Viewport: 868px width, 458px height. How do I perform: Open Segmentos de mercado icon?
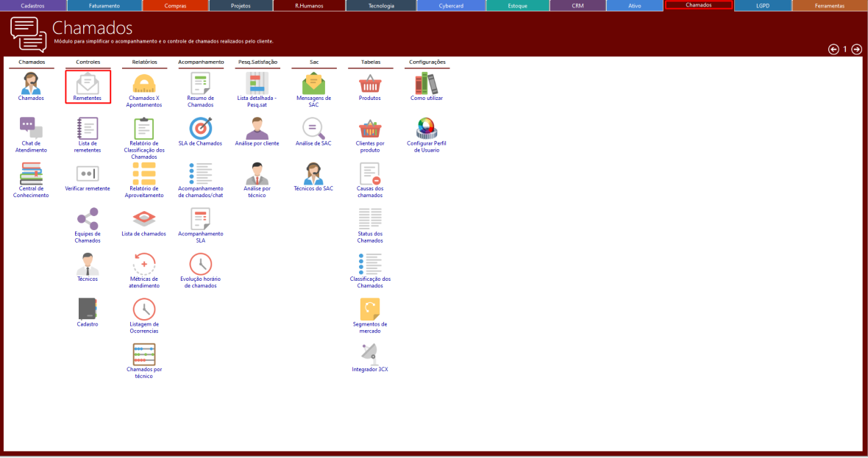pyautogui.click(x=369, y=309)
